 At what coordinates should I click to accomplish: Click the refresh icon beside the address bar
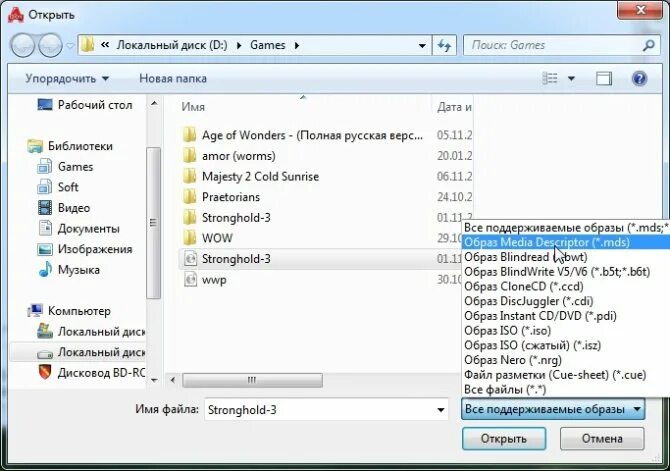point(444,45)
